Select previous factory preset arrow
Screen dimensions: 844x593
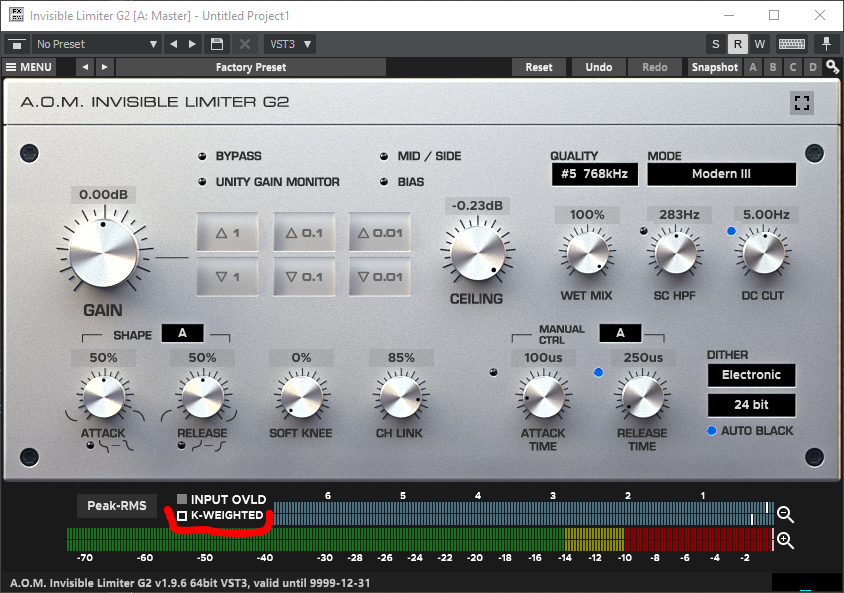[85, 67]
